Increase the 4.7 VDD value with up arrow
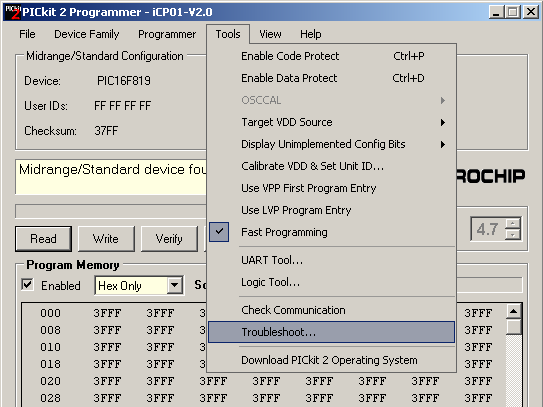The height and width of the screenshot is (407, 543). 513,223
